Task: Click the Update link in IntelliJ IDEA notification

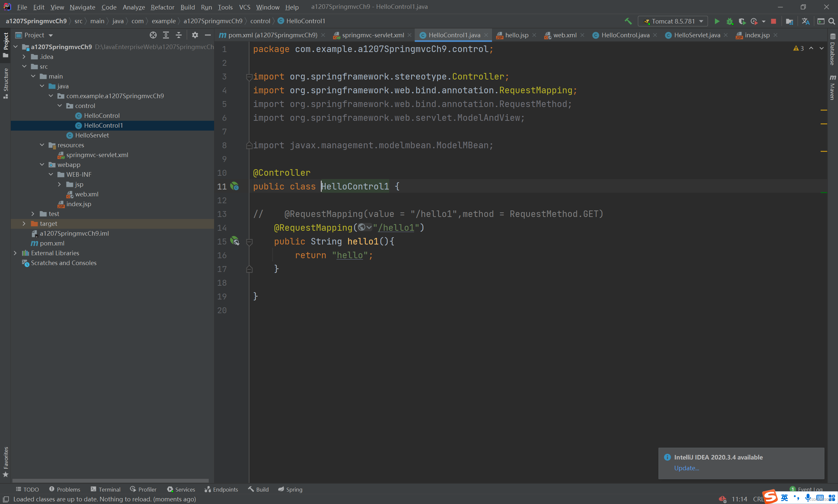Action: coord(686,468)
